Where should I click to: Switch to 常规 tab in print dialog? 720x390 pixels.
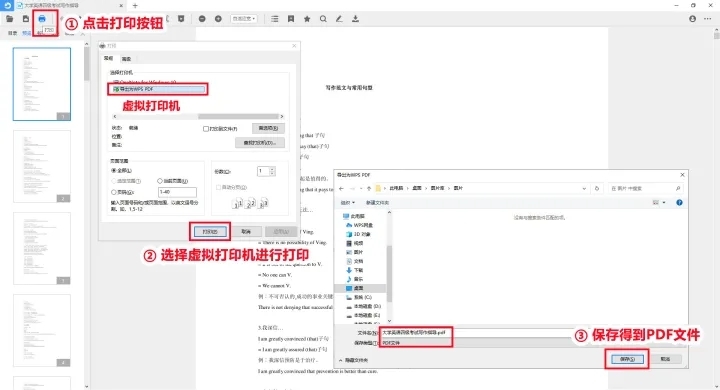point(108,58)
